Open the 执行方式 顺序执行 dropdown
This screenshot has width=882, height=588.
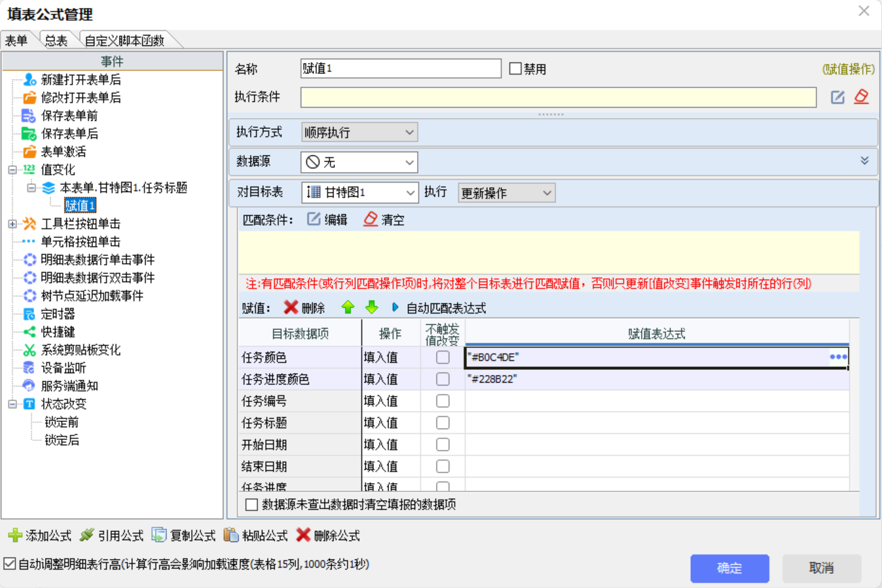point(359,132)
